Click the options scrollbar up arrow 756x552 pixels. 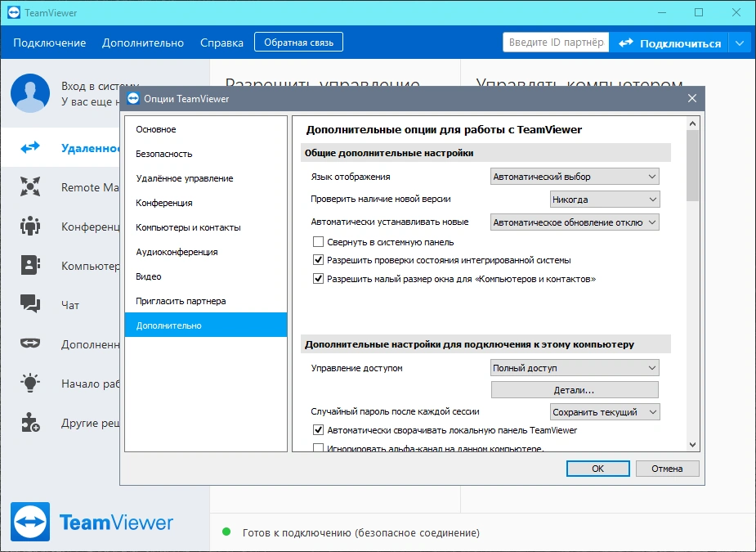pos(693,123)
